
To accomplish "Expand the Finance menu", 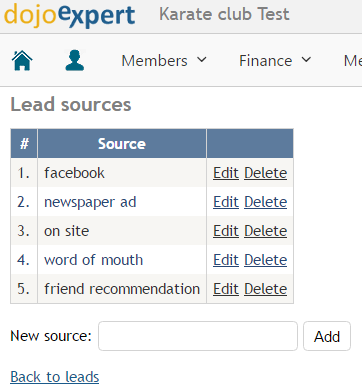I will (x=275, y=61).
